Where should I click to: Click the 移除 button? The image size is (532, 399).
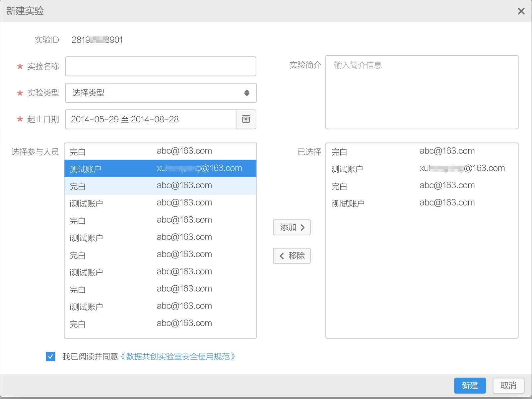point(292,256)
